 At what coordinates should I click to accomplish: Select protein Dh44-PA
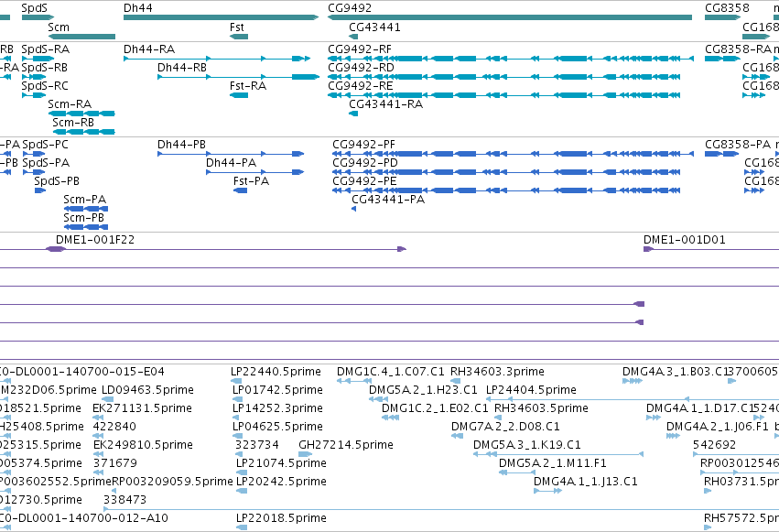point(255,172)
